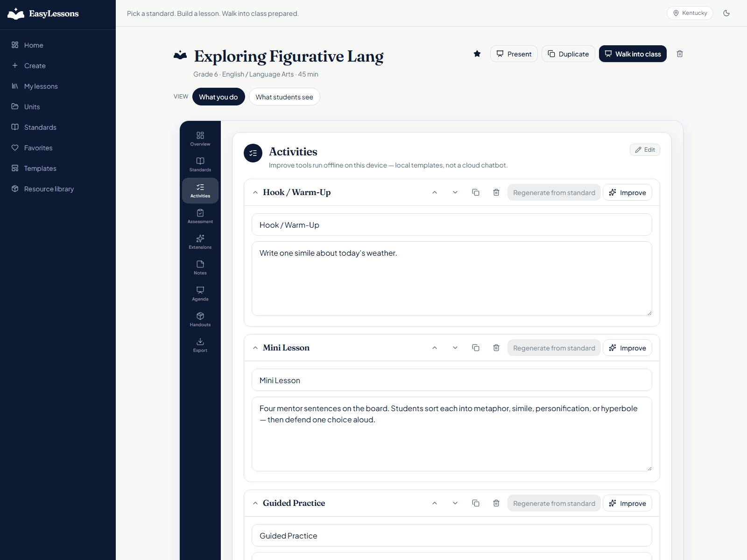Move Mini Lesson activity up
Viewport: 747px width, 560px height.
click(435, 348)
